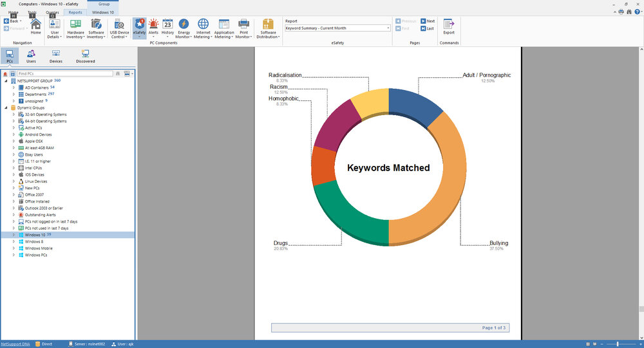644x348 pixels.
Task: Open Internet Metering
Action: click(203, 29)
